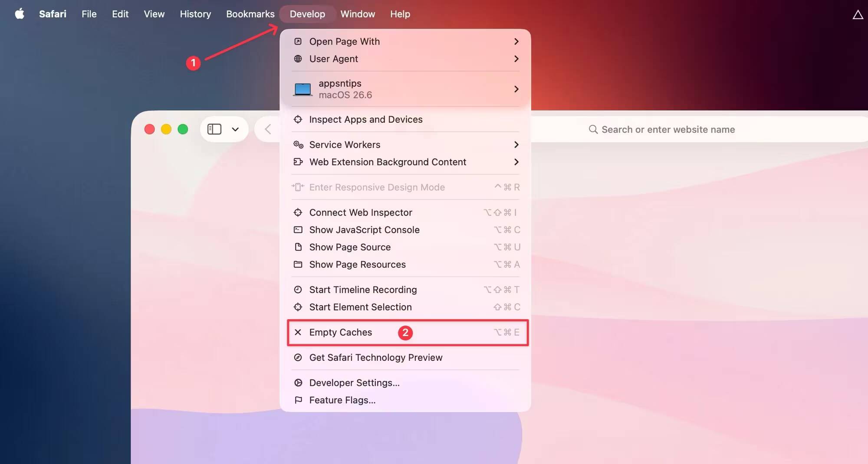
Task: Click the flag icon beside Feature Flags
Action: pos(298,400)
